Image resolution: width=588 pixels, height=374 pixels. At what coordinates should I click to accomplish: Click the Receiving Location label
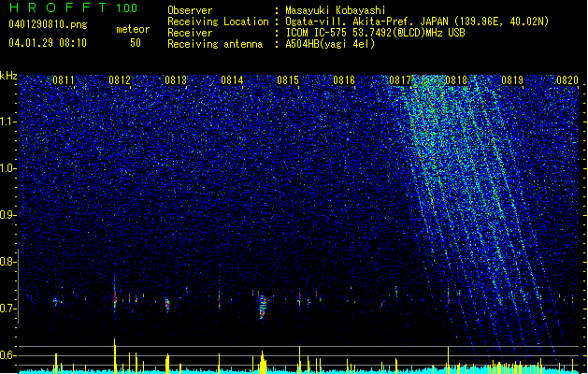click(x=218, y=22)
